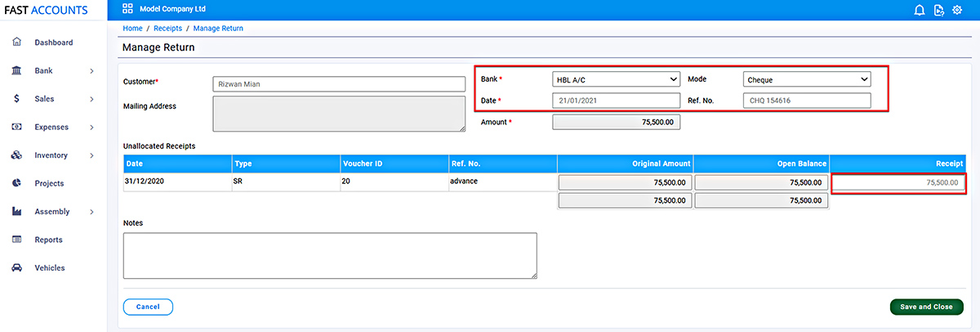Click the Projects pie chart icon
Screen dimensions: 980x332
click(x=16, y=183)
